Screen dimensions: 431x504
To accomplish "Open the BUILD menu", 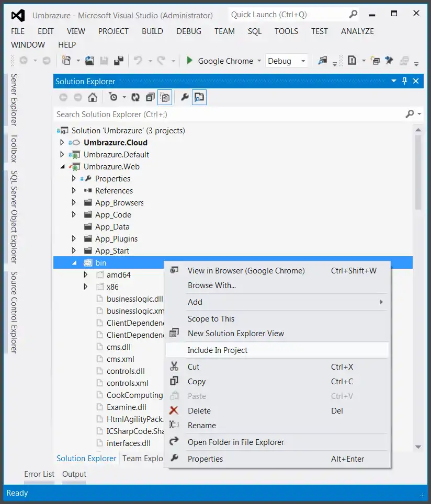I will [x=152, y=31].
